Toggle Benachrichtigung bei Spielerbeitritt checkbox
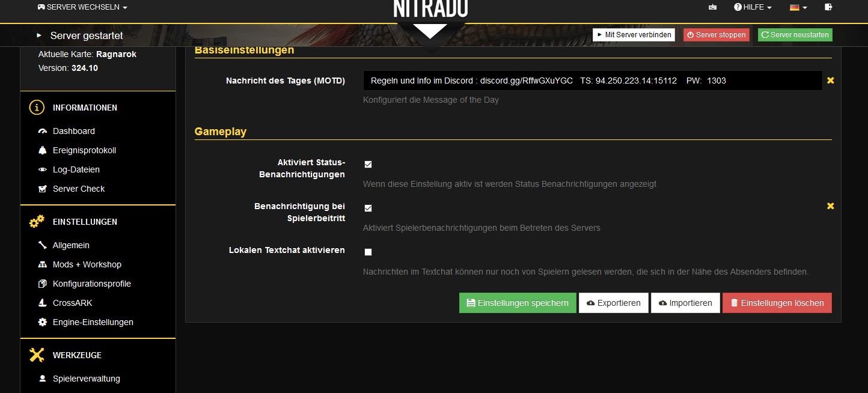Viewport: 868px width, 393px height. (368, 208)
